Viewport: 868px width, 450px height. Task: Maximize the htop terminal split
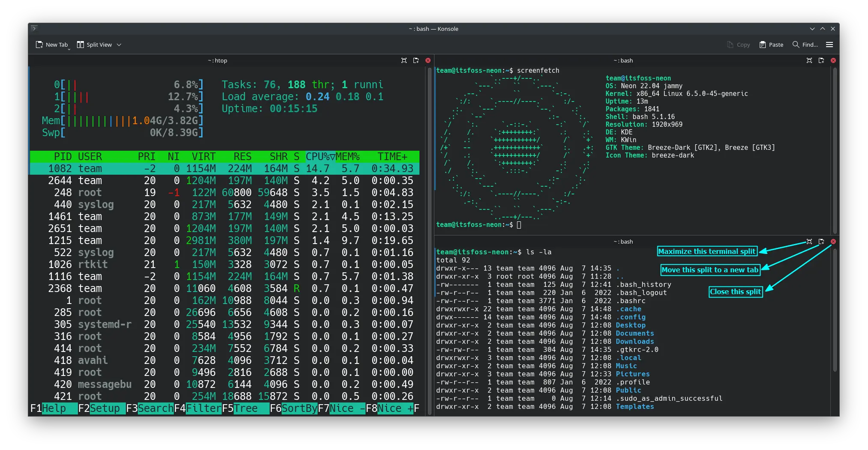click(404, 60)
